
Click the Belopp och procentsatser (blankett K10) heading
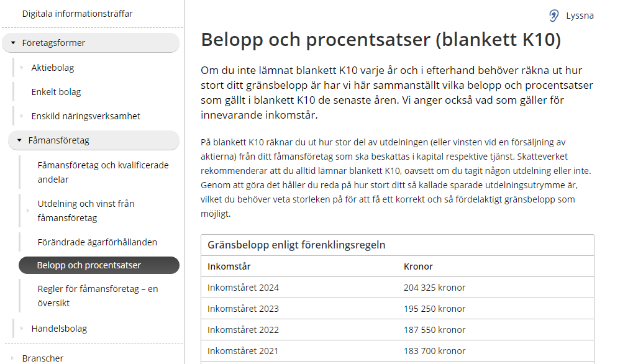(381, 40)
